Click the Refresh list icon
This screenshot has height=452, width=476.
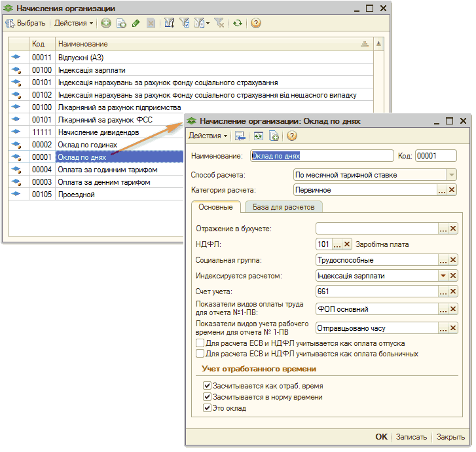[x=238, y=23]
